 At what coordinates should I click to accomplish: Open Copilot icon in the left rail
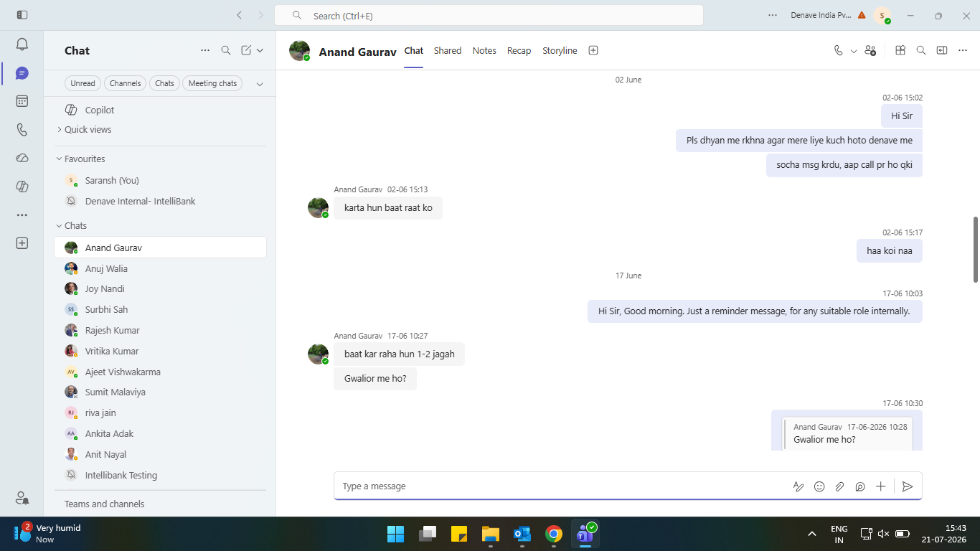[22, 187]
